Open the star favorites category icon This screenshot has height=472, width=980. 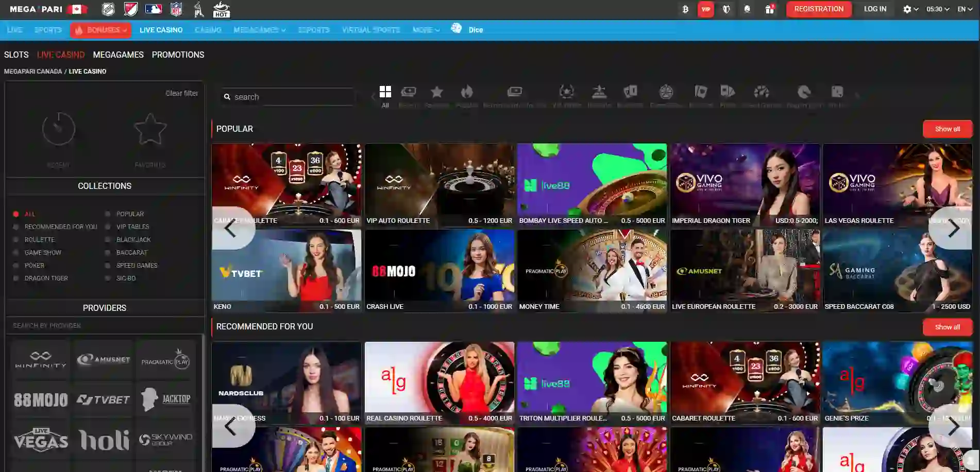tap(436, 93)
